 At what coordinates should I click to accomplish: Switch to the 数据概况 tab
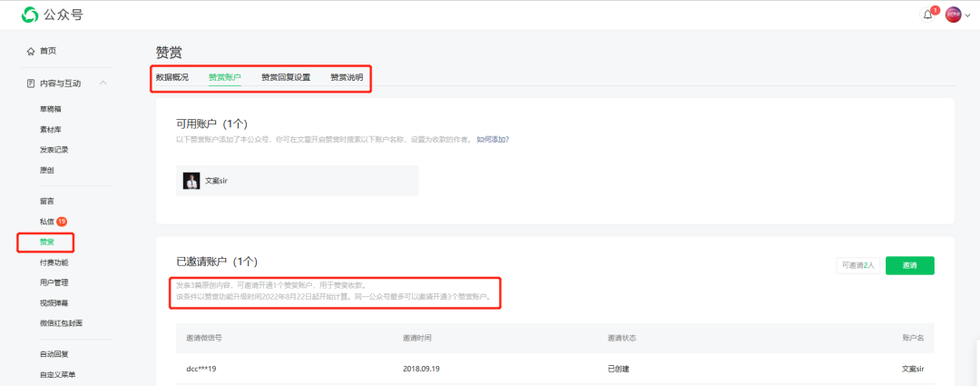(x=171, y=77)
